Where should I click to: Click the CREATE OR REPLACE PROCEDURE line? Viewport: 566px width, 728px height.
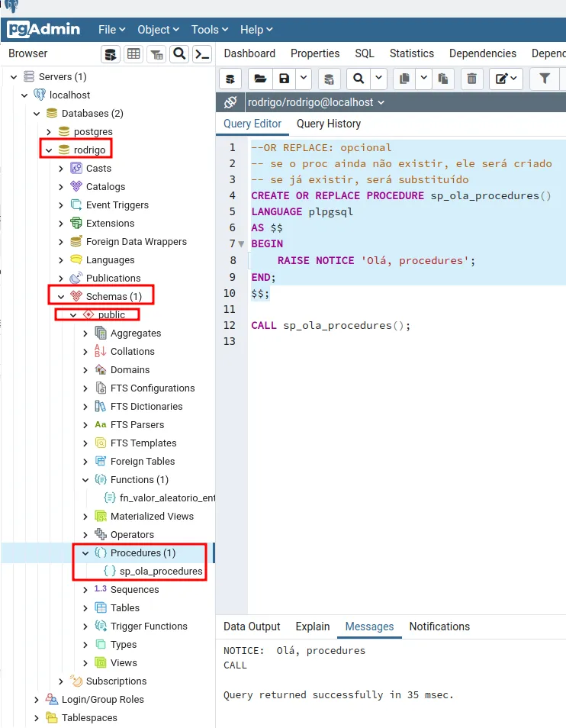point(400,195)
